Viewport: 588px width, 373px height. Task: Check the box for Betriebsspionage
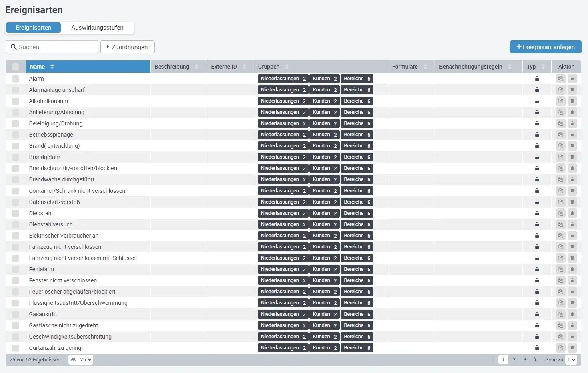coord(16,135)
